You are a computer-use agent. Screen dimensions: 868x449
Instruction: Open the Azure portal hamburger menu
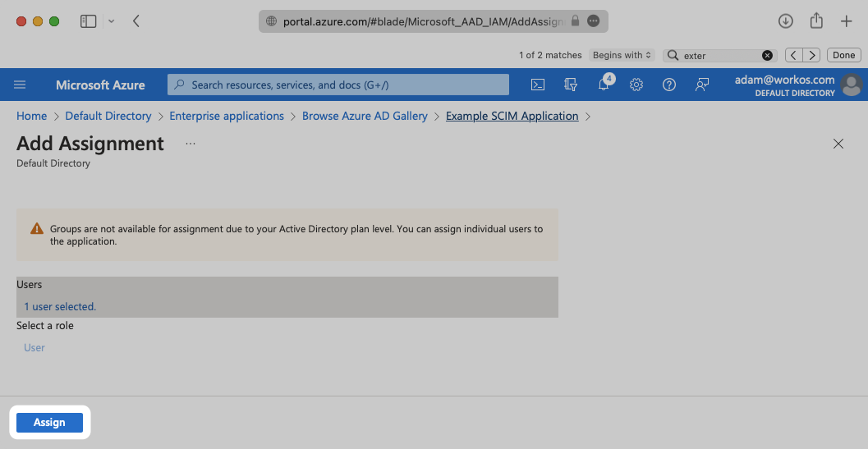coord(21,85)
